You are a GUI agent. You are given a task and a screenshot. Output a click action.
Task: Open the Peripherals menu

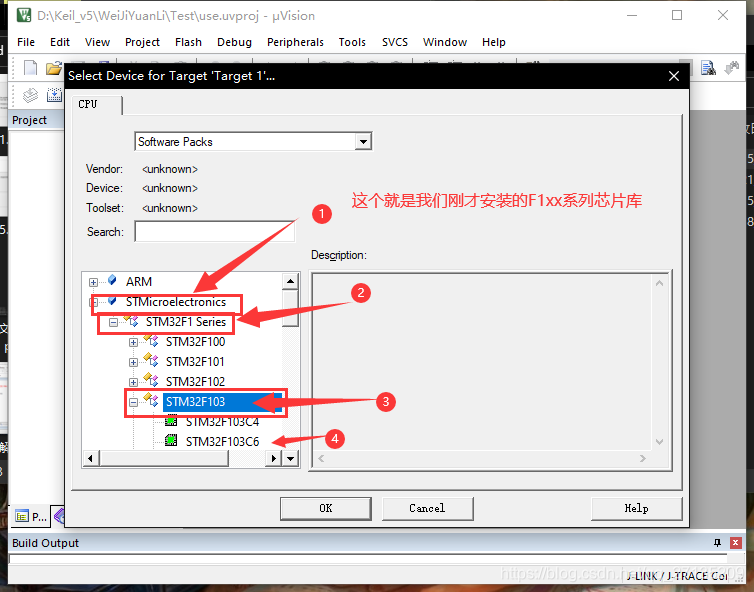295,42
